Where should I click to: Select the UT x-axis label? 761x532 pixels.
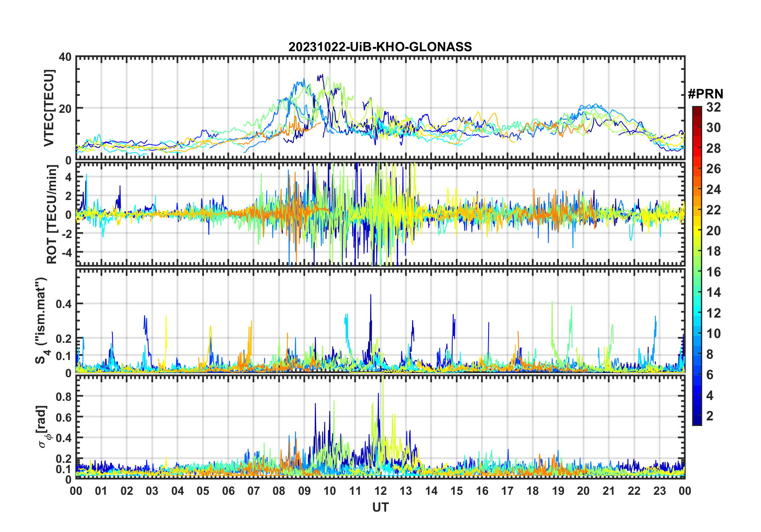coord(380,508)
